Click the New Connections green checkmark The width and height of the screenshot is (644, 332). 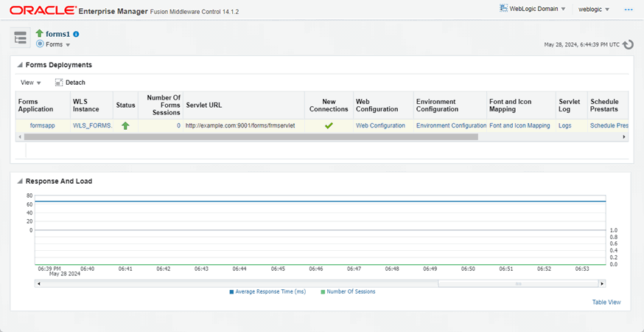tap(329, 126)
